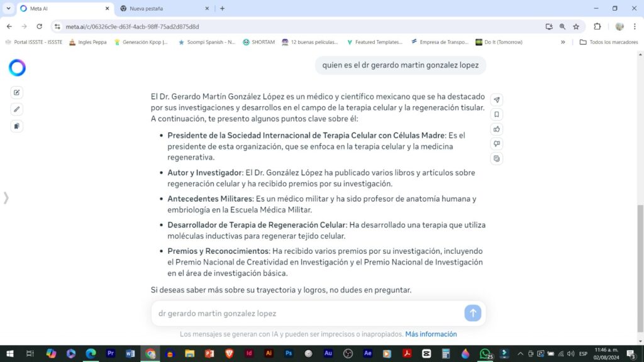Open the Ingles Peppa bookmark
Screen dimensions: 644x362
[87, 42]
